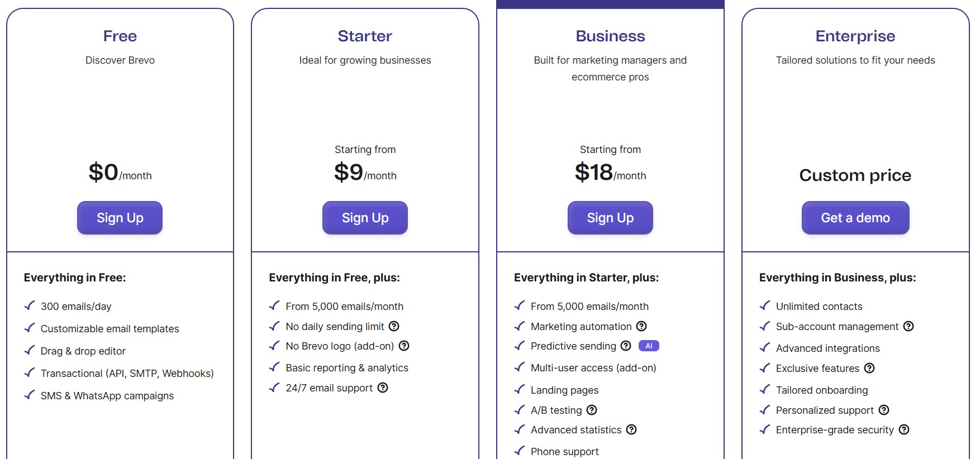Click info icon for Enterprise-grade security
The width and height of the screenshot is (980, 459).
[x=904, y=429]
